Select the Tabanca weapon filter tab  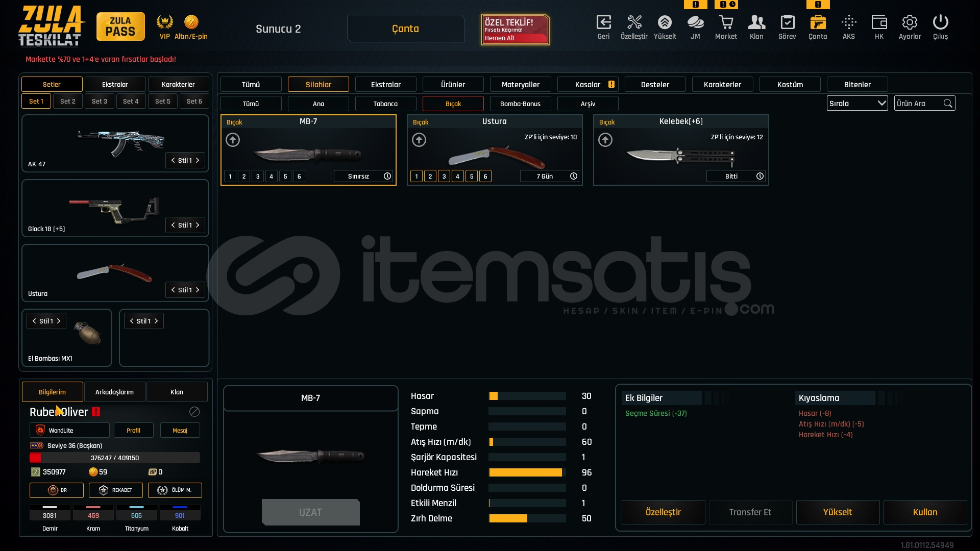tap(385, 104)
